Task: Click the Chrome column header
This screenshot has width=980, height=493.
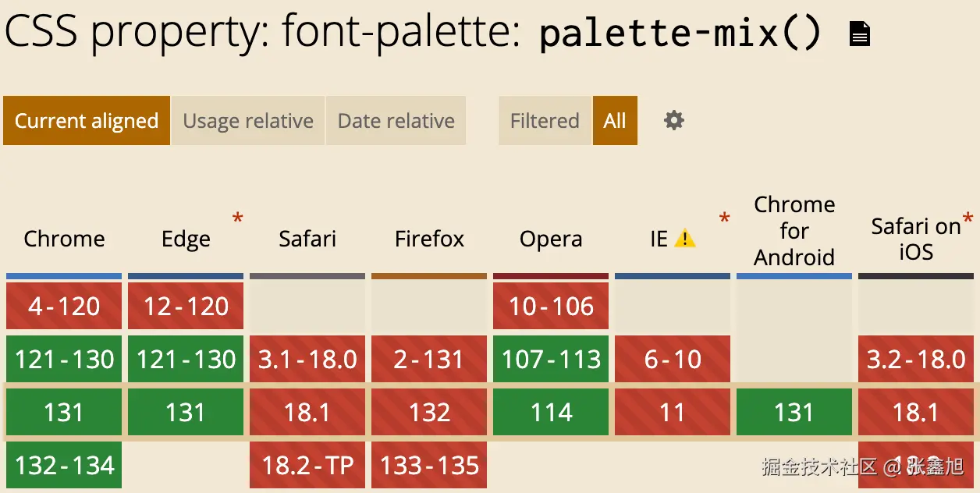Action: [64, 239]
